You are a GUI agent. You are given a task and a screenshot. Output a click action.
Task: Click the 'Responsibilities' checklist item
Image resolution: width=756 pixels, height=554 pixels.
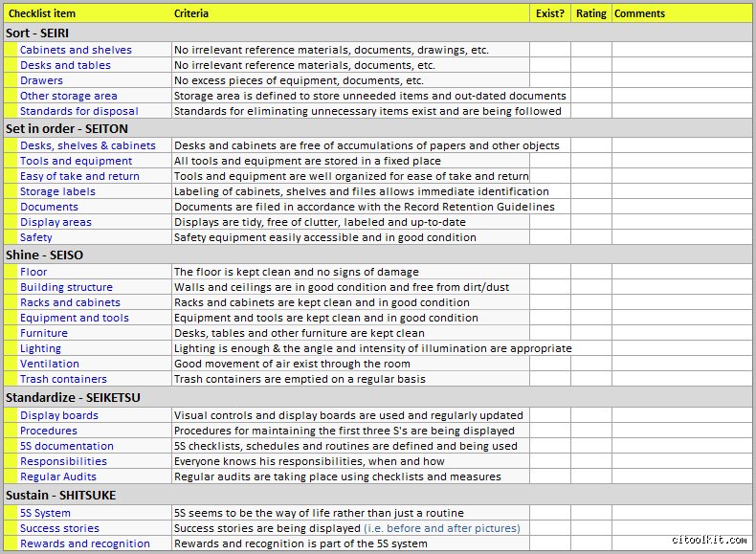[x=63, y=461]
